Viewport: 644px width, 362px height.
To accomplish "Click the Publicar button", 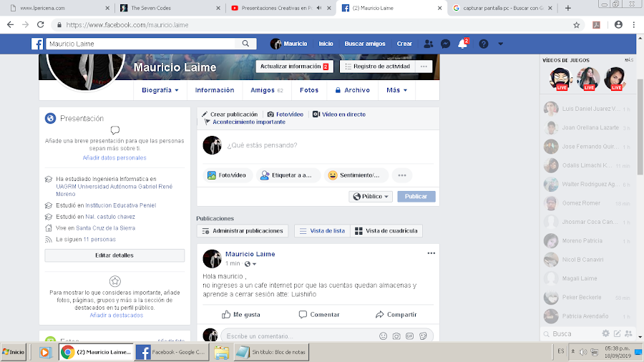I will [416, 197].
